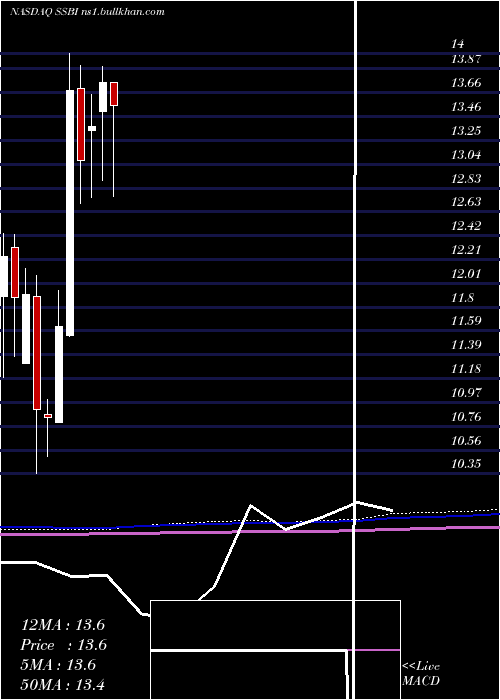This screenshot has height=700, width=500.
Task: Click the small white candle near 13.25
Action: pyautogui.click(x=92, y=128)
